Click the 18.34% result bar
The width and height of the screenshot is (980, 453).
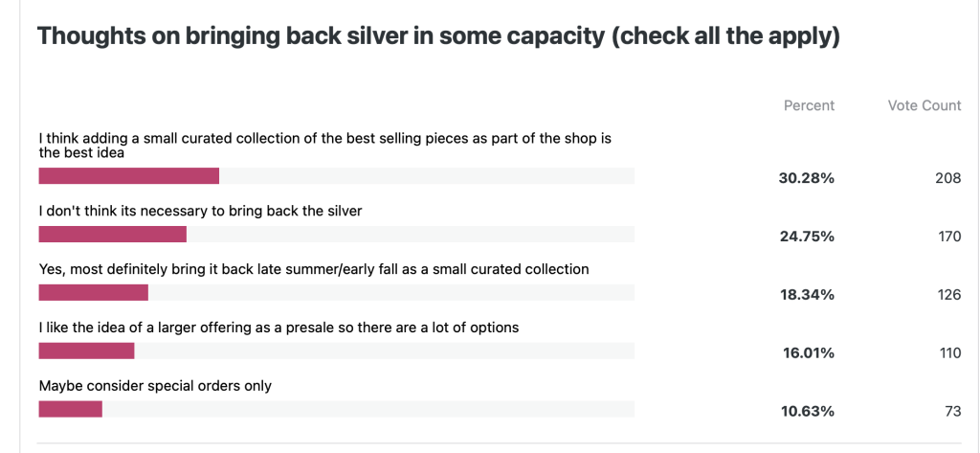[x=93, y=293]
